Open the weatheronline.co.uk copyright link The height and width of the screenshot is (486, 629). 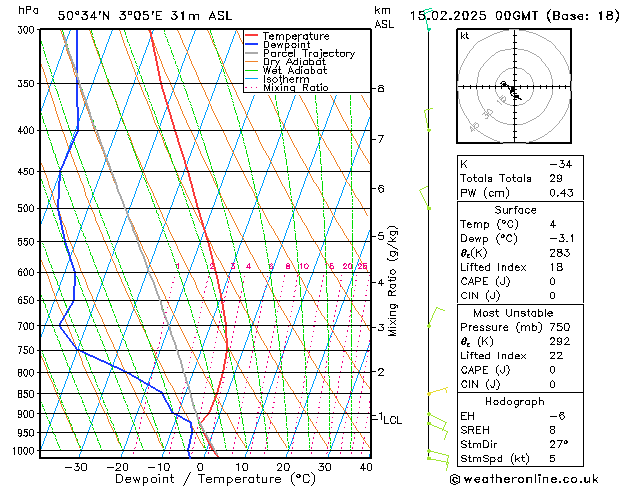pyautogui.click(x=524, y=479)
